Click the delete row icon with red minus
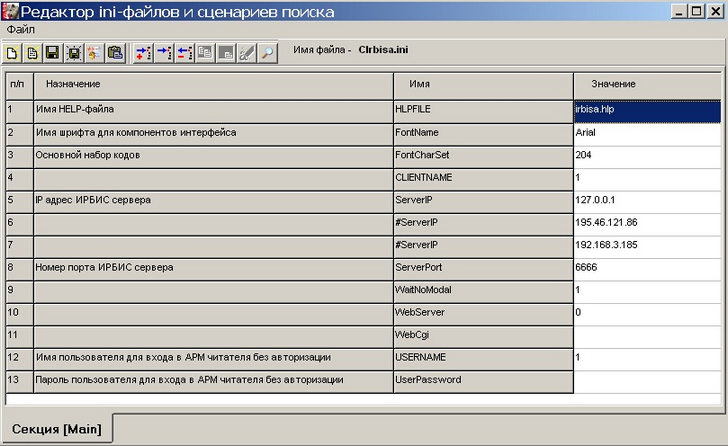Screen dimensions: 728x446 point(184,52)
